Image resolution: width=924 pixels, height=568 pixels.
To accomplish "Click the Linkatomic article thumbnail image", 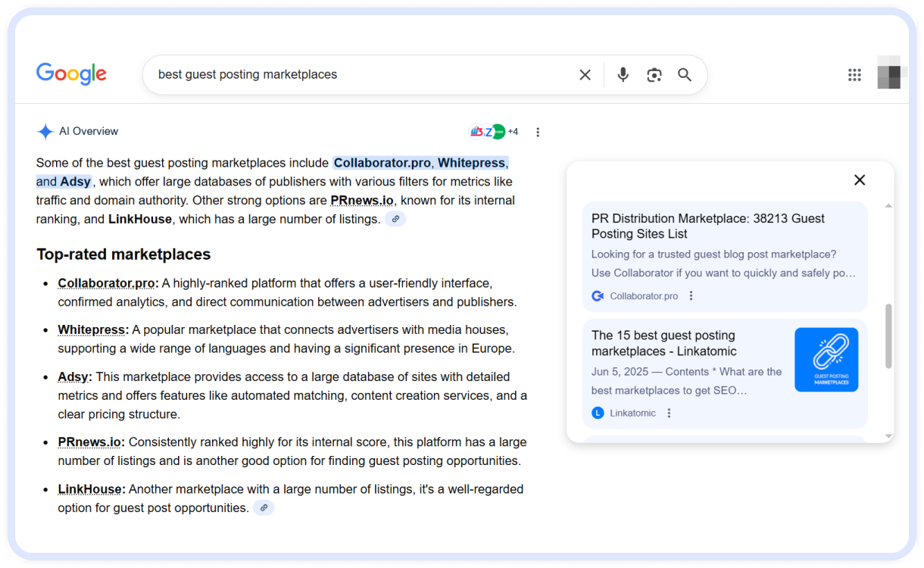I will (x=826, y=360).
